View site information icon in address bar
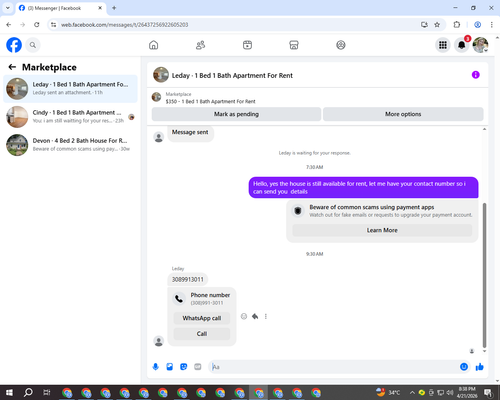The image size is (500, 400). click(x=53, y=25)
